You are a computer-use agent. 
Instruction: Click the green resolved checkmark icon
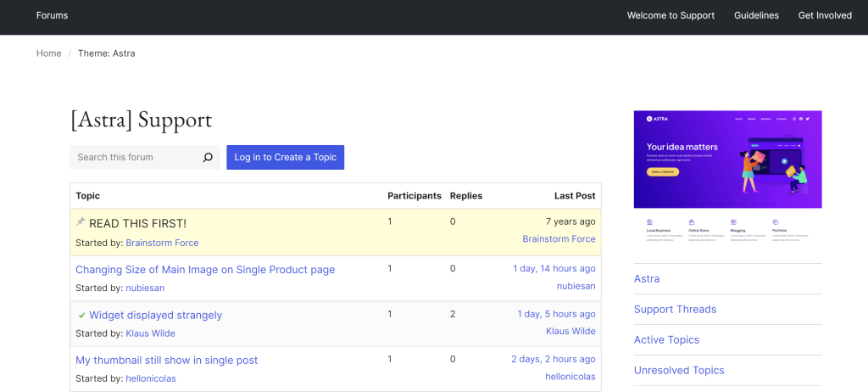click(81, 315)
